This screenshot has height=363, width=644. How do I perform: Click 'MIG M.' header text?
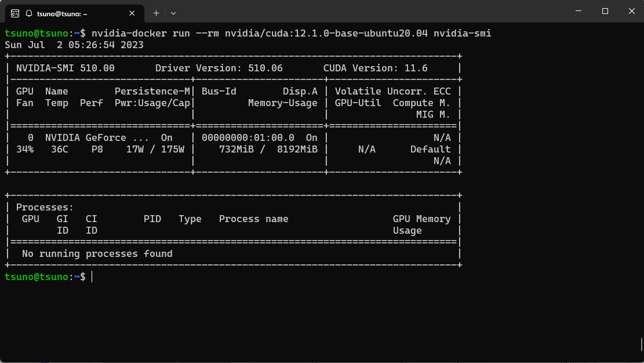[434, 114]
